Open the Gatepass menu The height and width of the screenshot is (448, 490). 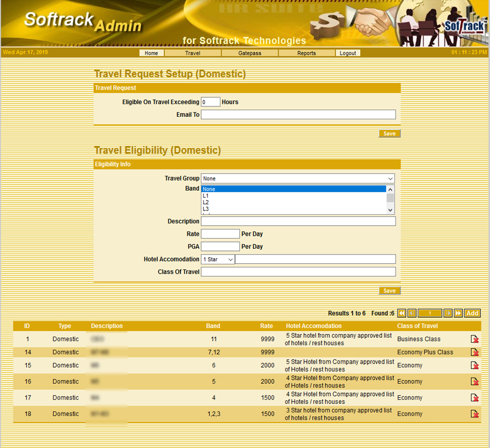tap(250, 53)
